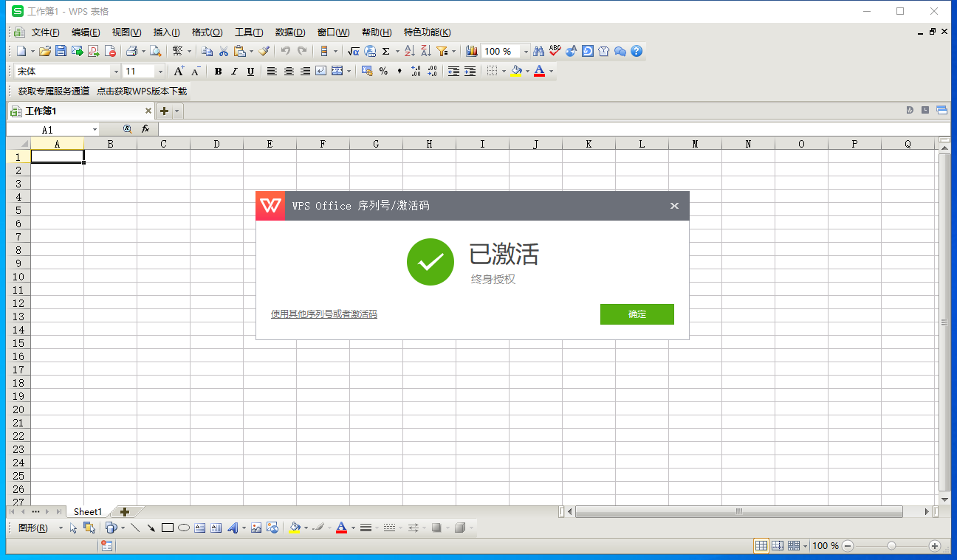Insert a chart using the chart icon
Image resolution: width=957 pixels, height=560 pixels.
472,51
